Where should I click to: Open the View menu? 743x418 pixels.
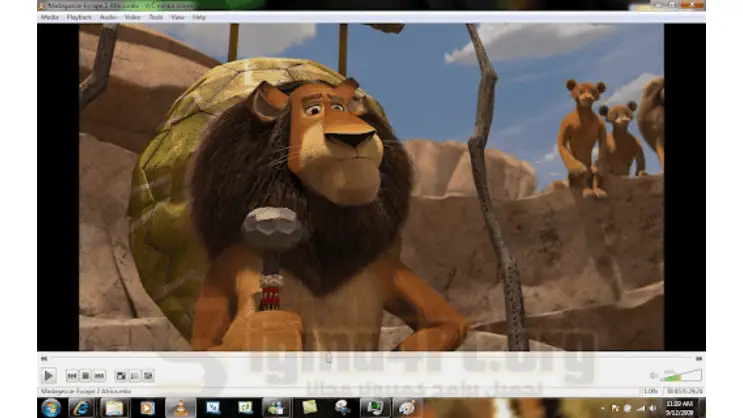tap(178, 17)
